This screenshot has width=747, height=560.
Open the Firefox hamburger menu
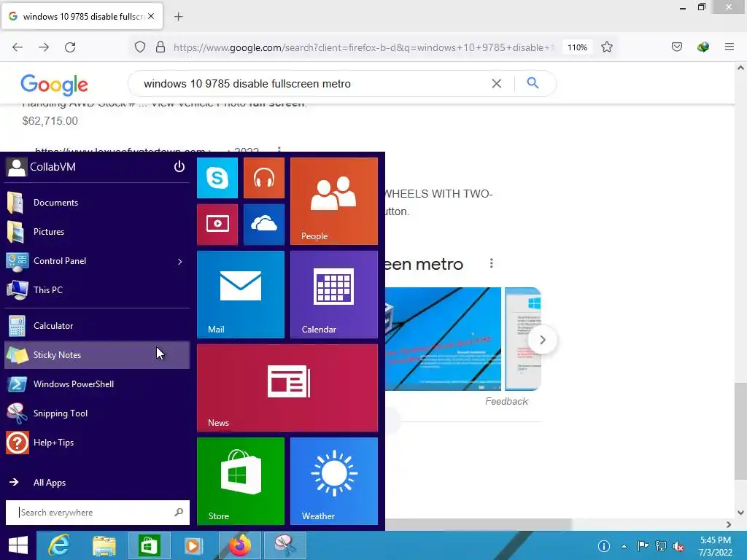[729, 47]
